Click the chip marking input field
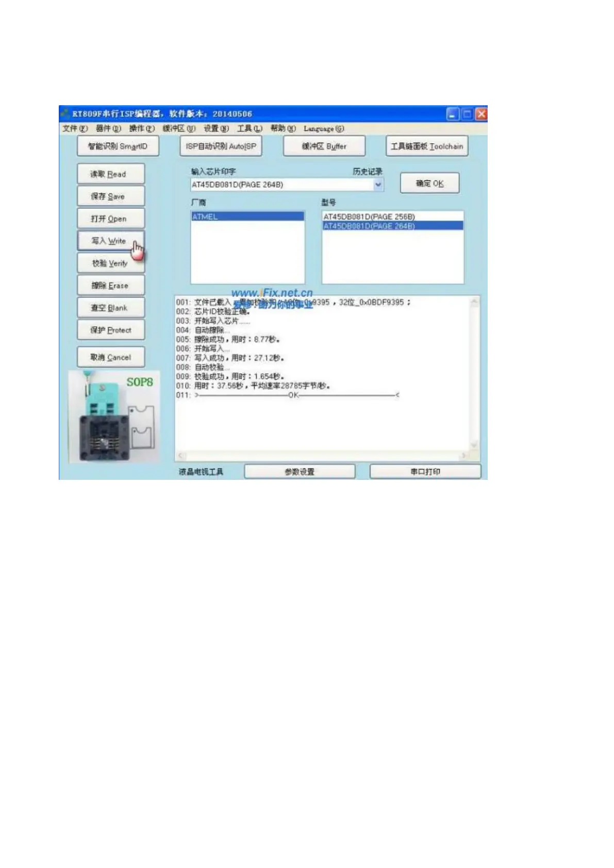This screenshot has width=614, height=868. 282,185
